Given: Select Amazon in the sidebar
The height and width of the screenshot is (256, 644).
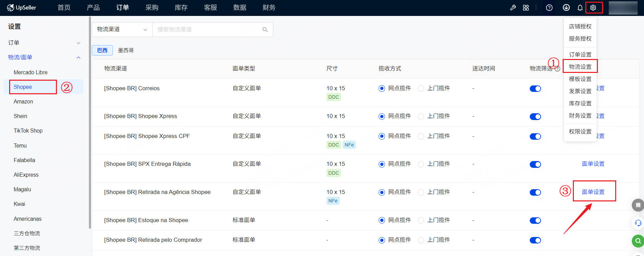Looking at the screenshot, I should point(23,101).
